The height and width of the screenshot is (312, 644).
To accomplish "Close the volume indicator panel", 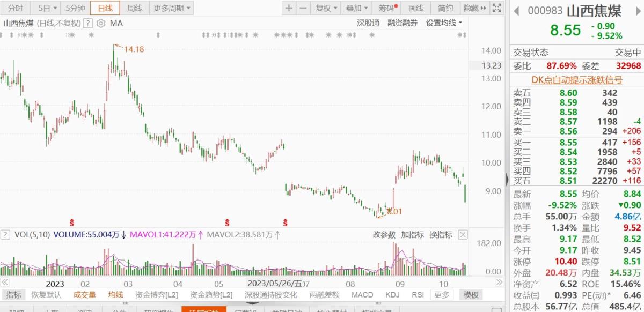I will coord(463,235).
